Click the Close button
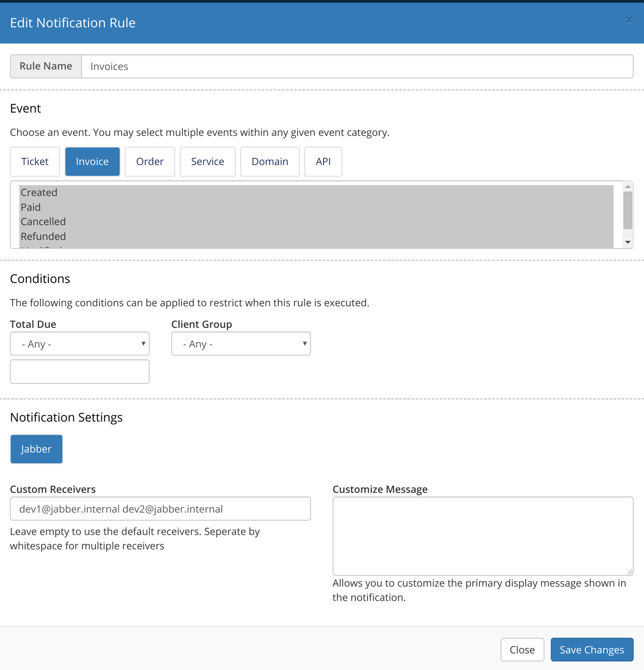The image size is (644, 670). pos(522,649)
